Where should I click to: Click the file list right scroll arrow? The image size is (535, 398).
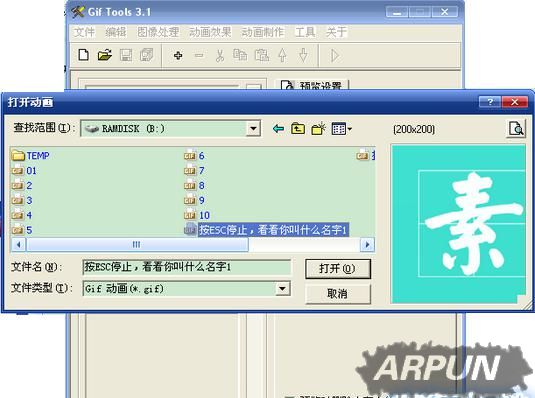[367, 244]
